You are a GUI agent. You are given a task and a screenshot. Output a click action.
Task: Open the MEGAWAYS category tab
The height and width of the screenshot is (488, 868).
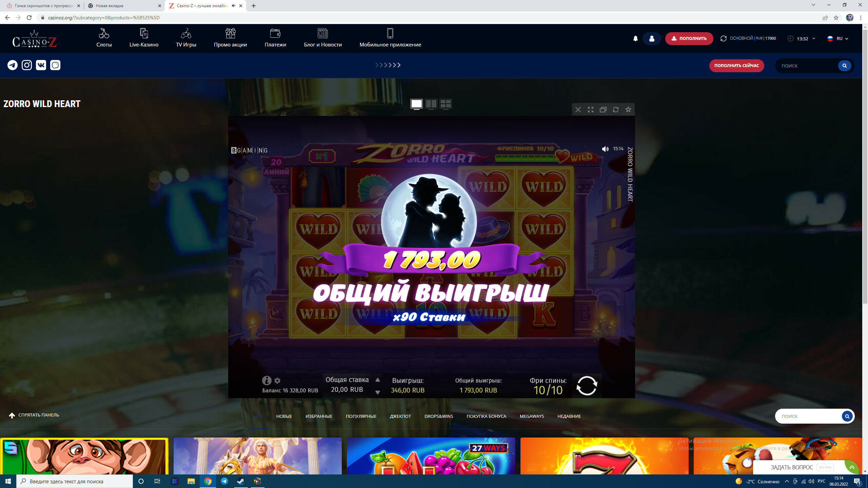click(531, 416)
